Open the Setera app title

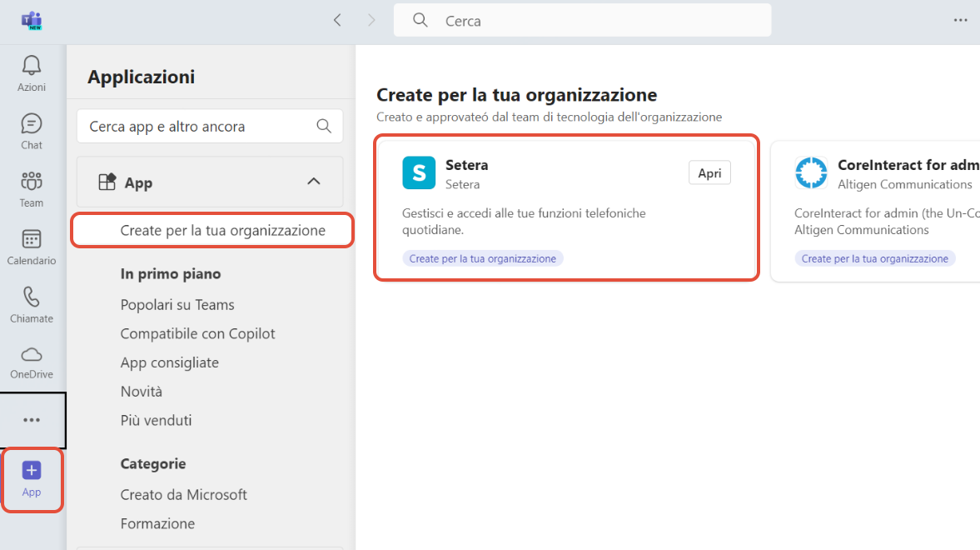point(467,165)
